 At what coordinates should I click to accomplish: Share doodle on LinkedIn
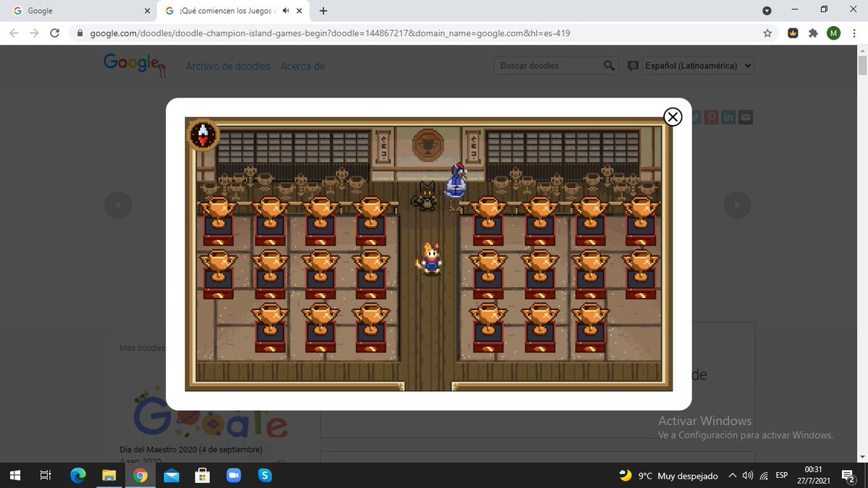coord(728,117)
